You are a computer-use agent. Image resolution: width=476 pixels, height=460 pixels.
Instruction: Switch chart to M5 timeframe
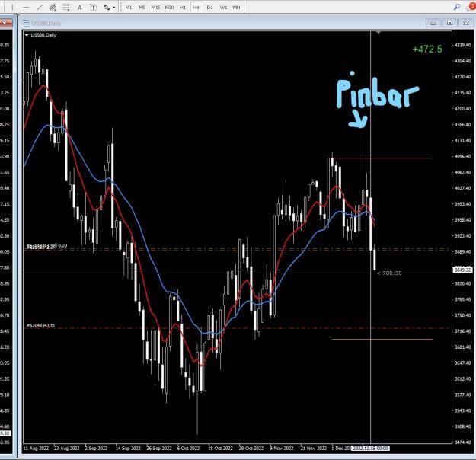pos(142,8)
